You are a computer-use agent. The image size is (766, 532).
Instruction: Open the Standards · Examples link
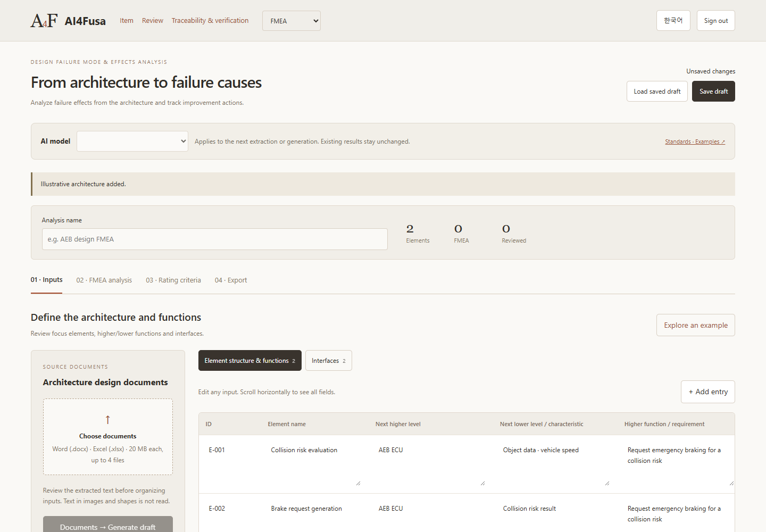(x=695, y=142)
